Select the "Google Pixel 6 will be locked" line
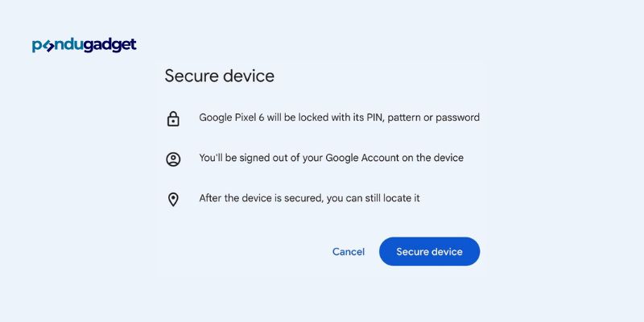 tap(339, 118)
